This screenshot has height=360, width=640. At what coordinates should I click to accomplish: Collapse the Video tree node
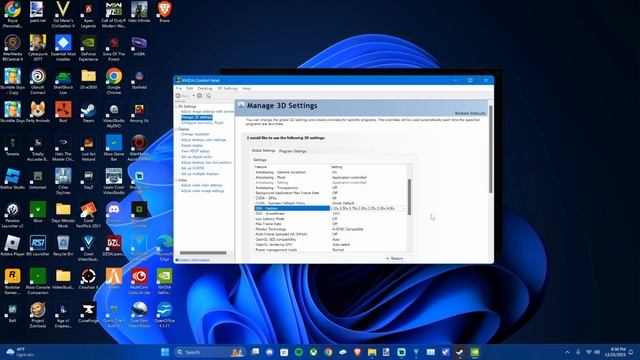177,180
